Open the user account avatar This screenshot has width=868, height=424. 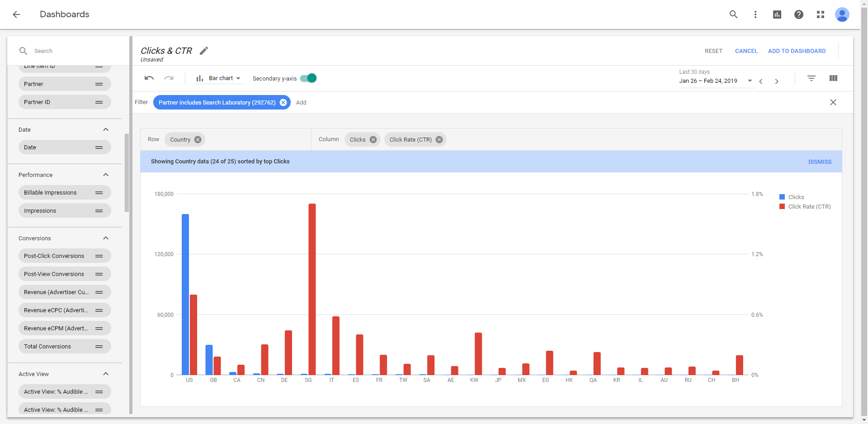[842, 14]
